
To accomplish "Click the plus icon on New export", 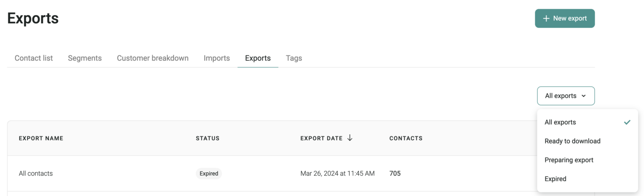I will 546,18.
